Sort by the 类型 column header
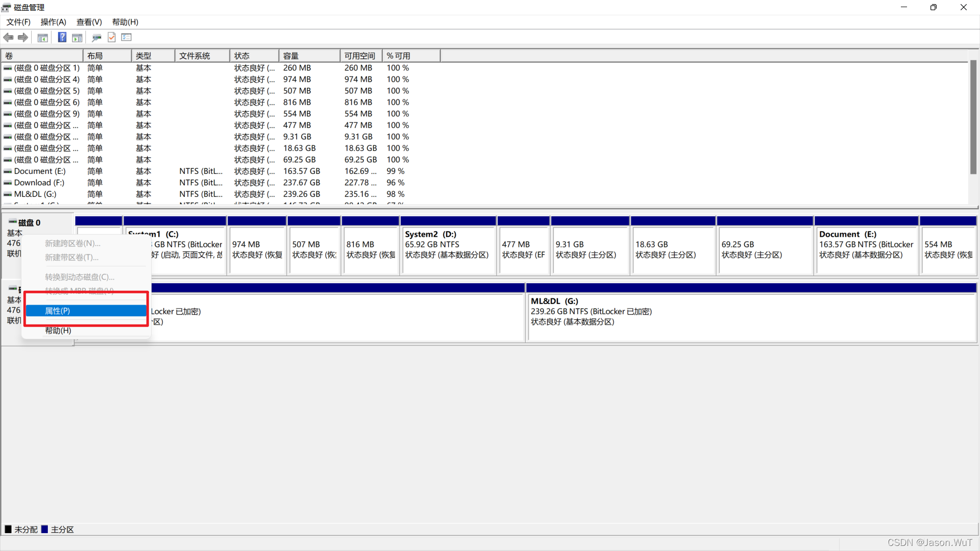The height and width of the screenshot is (551, 980). tap(153, 56)
